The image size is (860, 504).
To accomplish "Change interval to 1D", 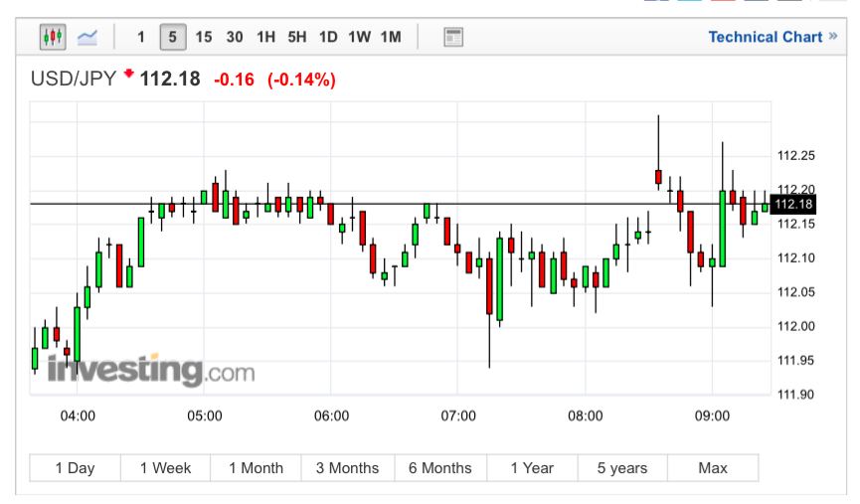I will (x=328, y=38).
